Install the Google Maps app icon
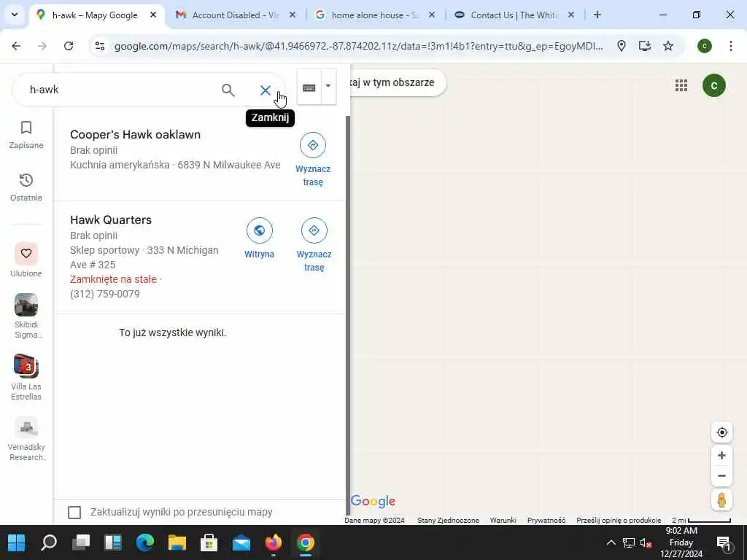The width and height of the screenshot is (747, 560). pyautogui.click(x=645, y=46)
